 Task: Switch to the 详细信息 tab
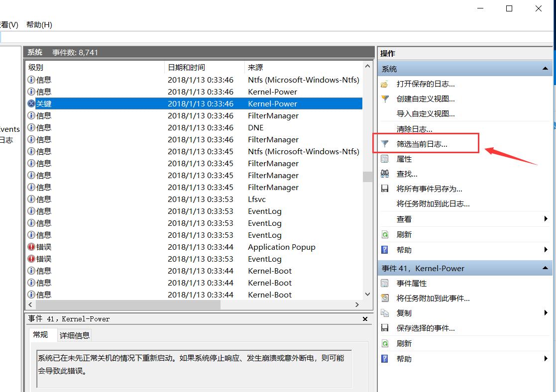(74, 335)
